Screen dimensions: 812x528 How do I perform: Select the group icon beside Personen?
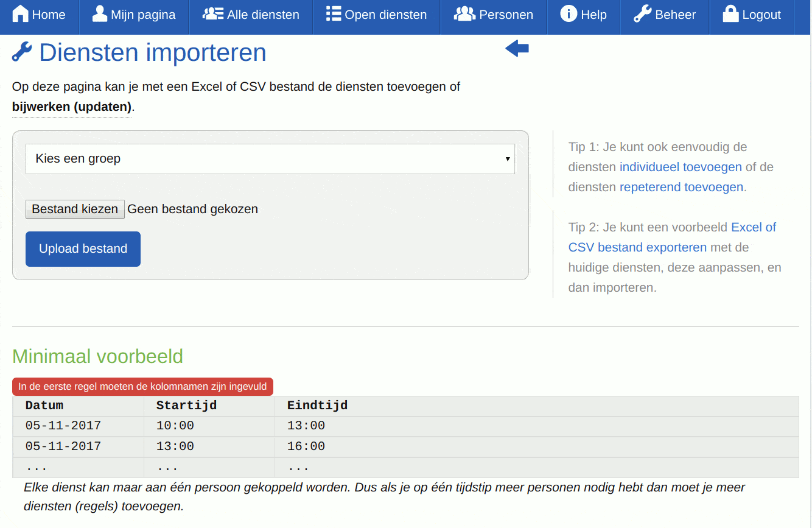(465, 13)
